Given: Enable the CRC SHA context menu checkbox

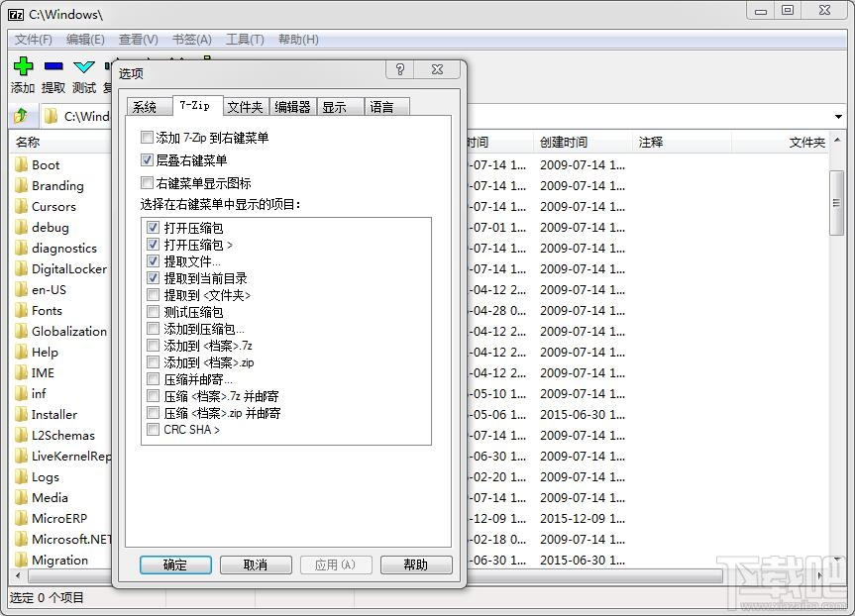Looking at the screenshot, I should tap(155, 430).
